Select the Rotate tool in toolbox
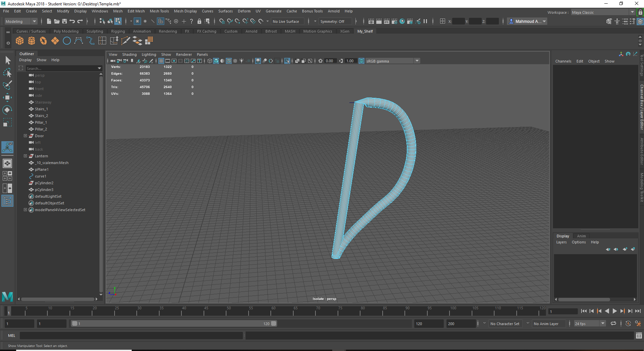 tap(8, 110)
